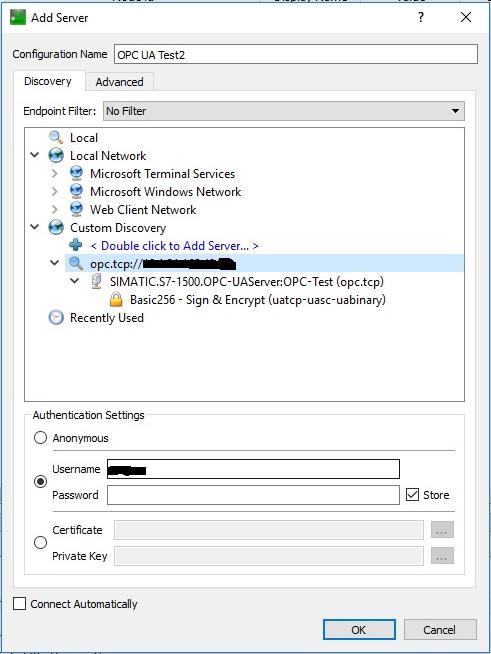Uncheck the Store password checkbox
Screen dimensions: 491x654
(x=412, y=495)
